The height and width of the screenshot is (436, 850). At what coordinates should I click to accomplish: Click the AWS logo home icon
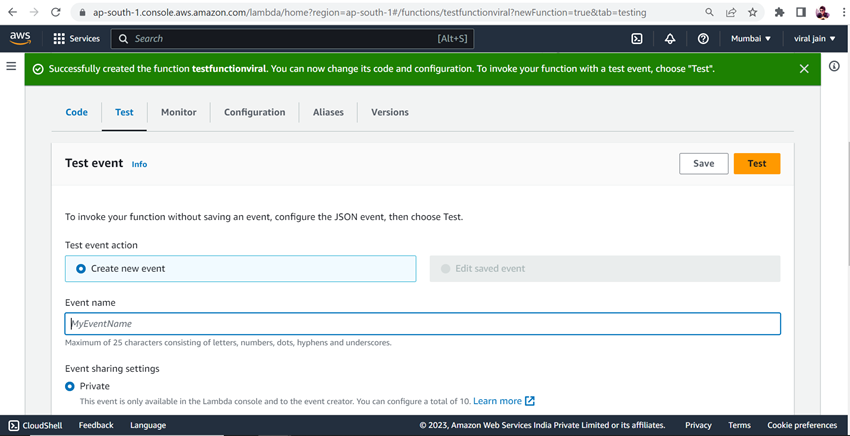20,39
